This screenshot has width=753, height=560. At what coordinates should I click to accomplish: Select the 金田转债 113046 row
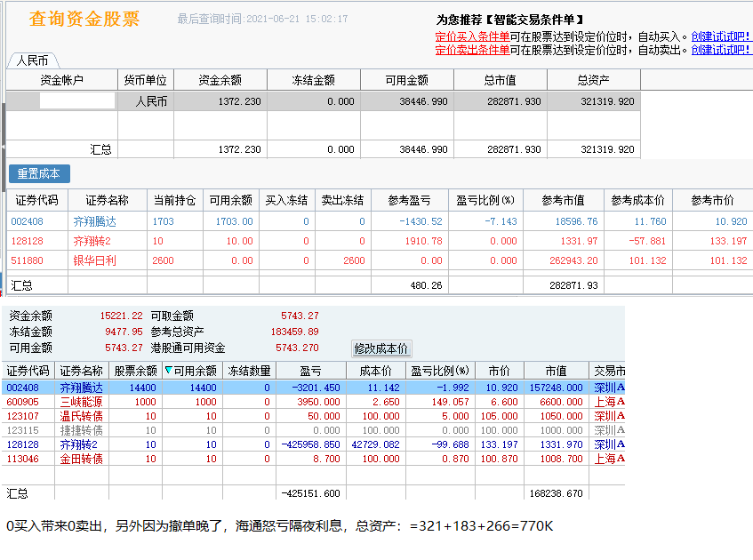tap(80, 459)
